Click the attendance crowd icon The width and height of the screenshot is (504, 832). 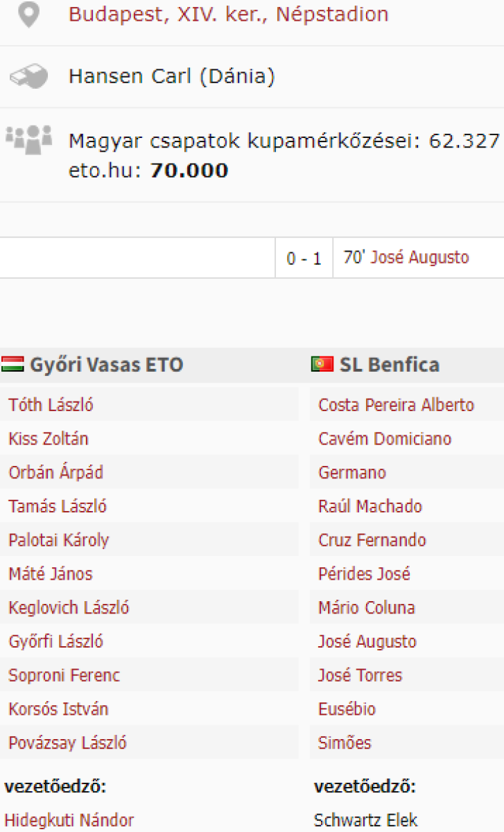[x=28, y=139]
